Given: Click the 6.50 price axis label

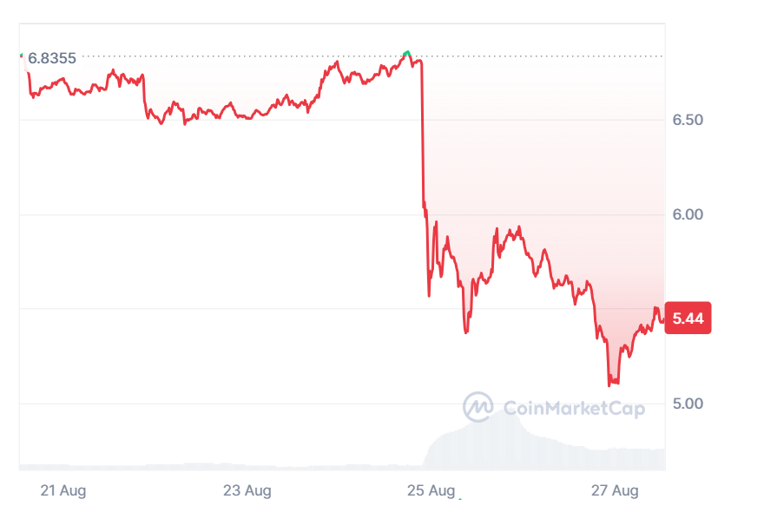Looking at the screenshot, I should [688, 120].
